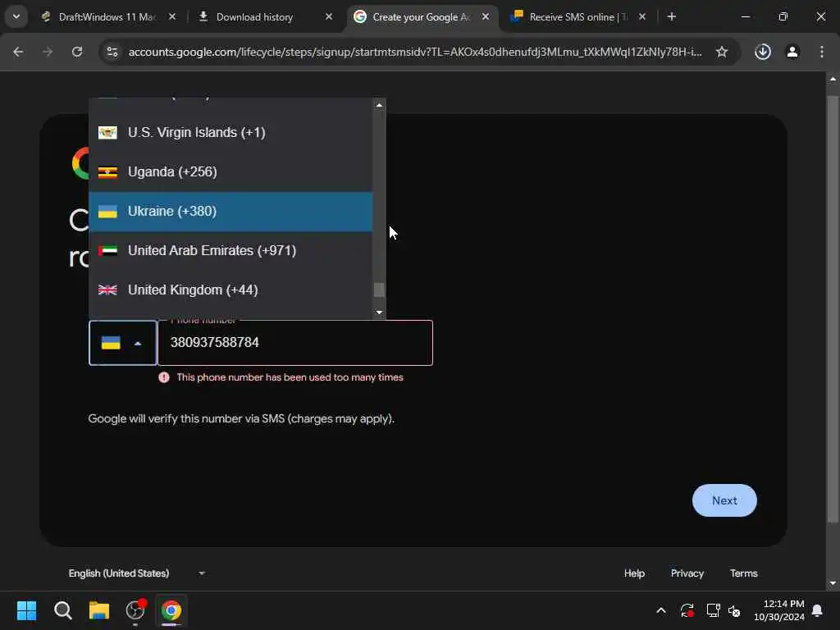Select U.S. Virgin Islands (+1)
The width and height of the screenshot is (840, 630).
[x=231, y=132]
